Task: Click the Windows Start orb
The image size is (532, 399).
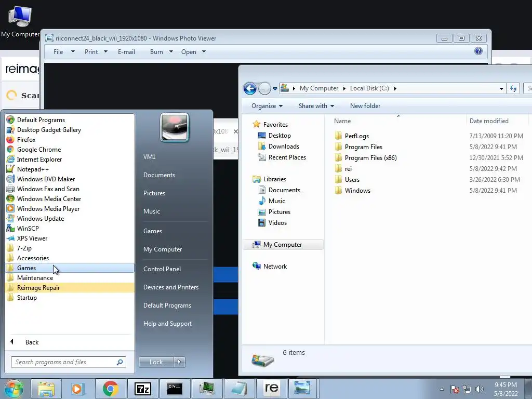Action: pos(14,389)
